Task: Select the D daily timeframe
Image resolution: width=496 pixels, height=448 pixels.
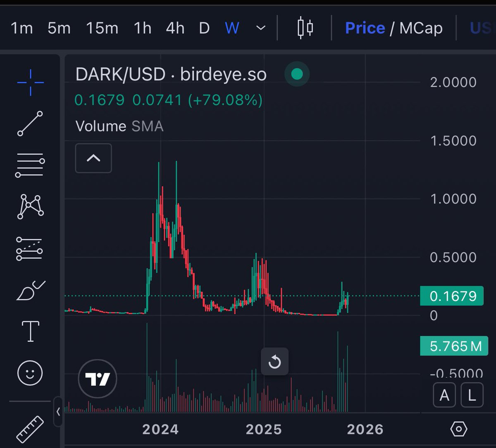Action: click(204, 28)
